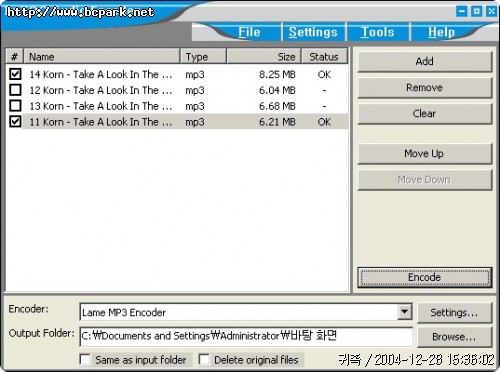The width and height of the screenshot is (500, 372).
Task: Browse... for an output folder
Action: click(455, 337)
